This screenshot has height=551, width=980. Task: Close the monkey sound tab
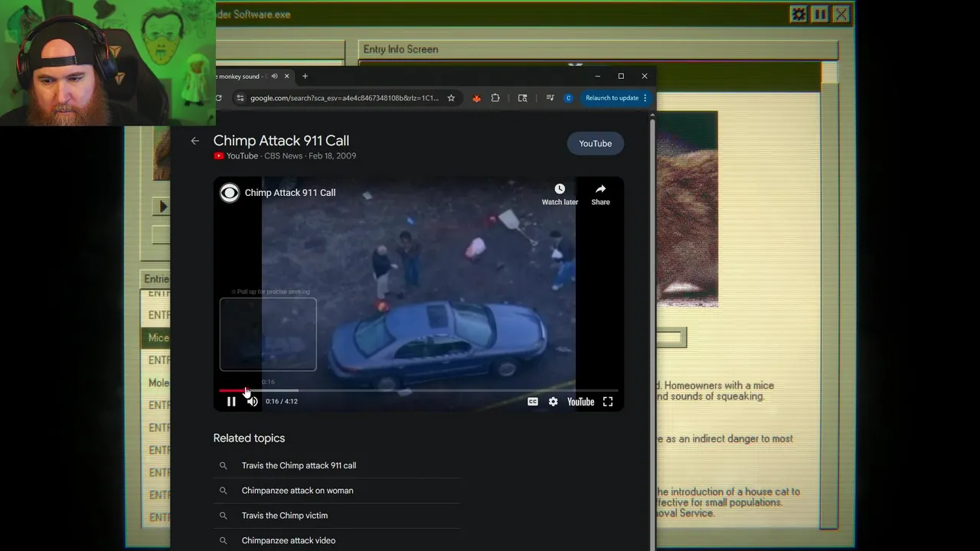[x=287, y=77]
